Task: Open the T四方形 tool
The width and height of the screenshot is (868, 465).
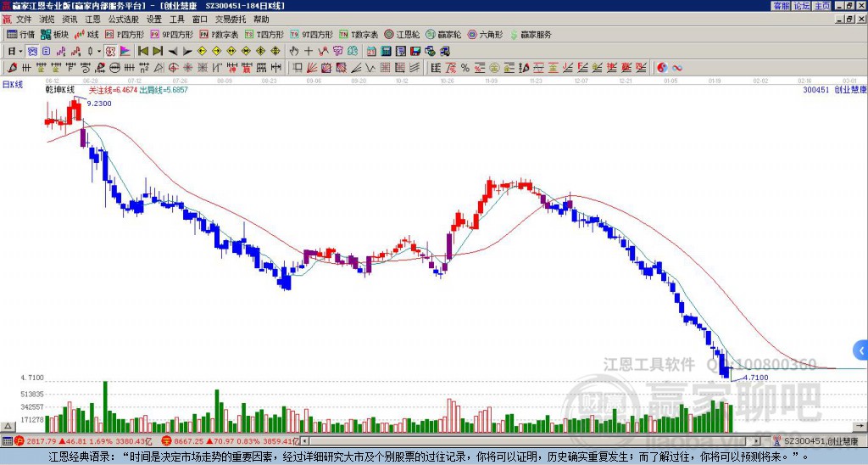Action: pyautogui.click(x=264, y=34)
